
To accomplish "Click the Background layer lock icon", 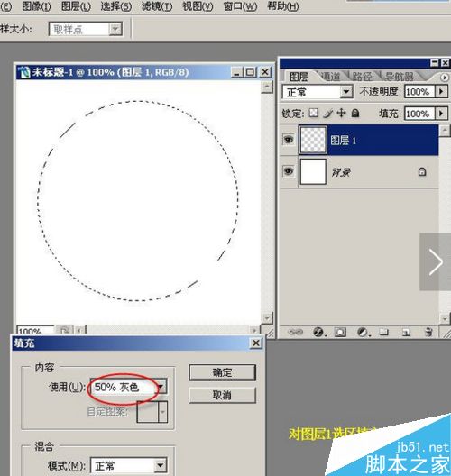I will (x=422, y=172).
